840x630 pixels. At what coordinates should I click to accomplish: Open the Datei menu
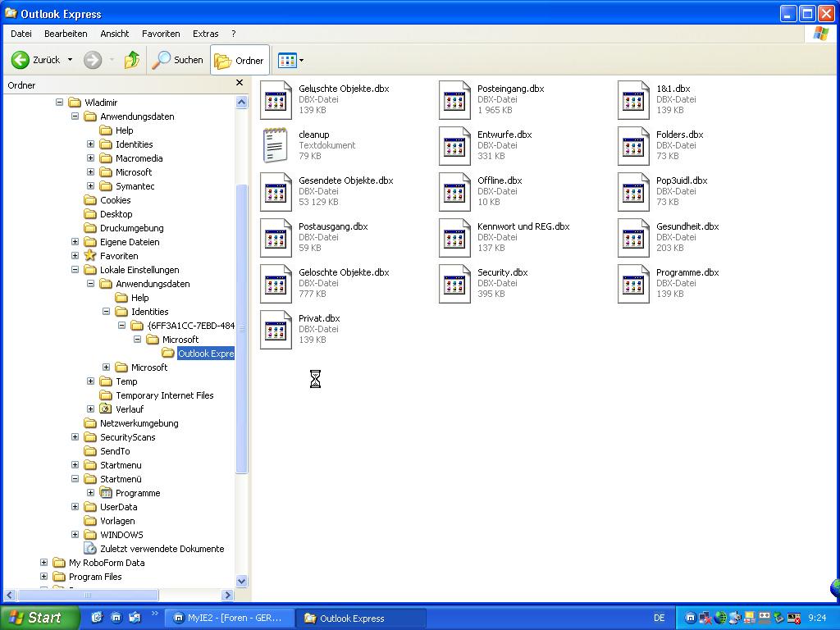click(21, 33)
